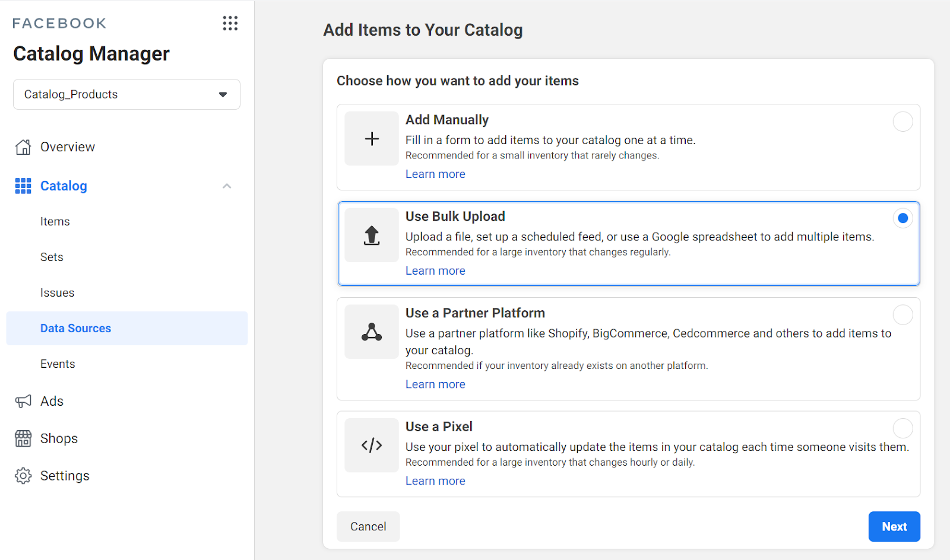Open the nine-dot apps grid menu
The height and width of the screenshot is (560, 950).
(x=230, y=23)
